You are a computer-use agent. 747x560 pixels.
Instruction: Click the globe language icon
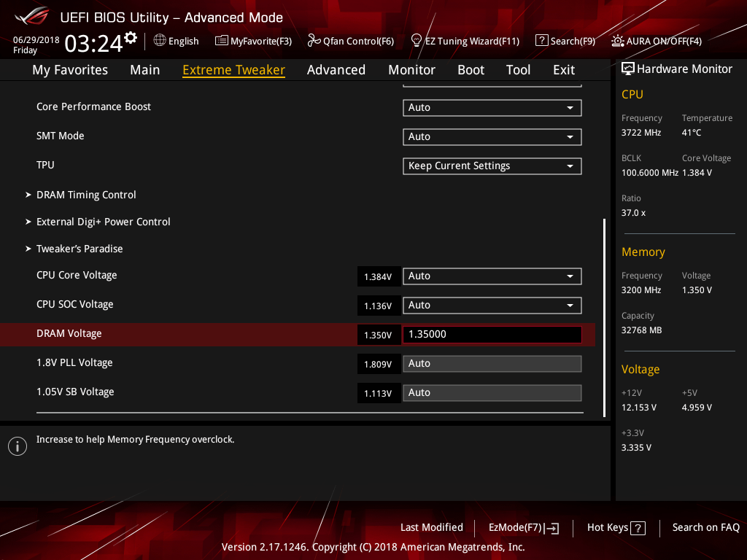pyautogui.click(x=160, y=41)
